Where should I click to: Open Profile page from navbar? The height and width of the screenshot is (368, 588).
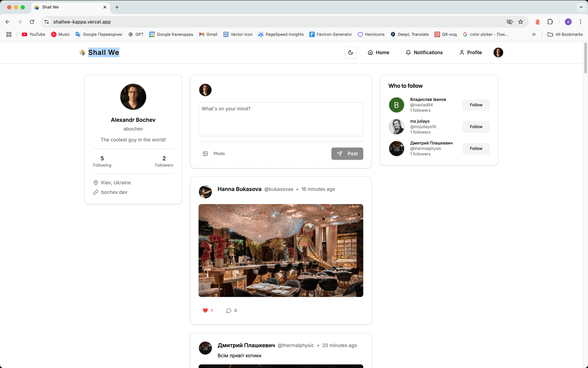pyautogui.click(x=471, y=52)
